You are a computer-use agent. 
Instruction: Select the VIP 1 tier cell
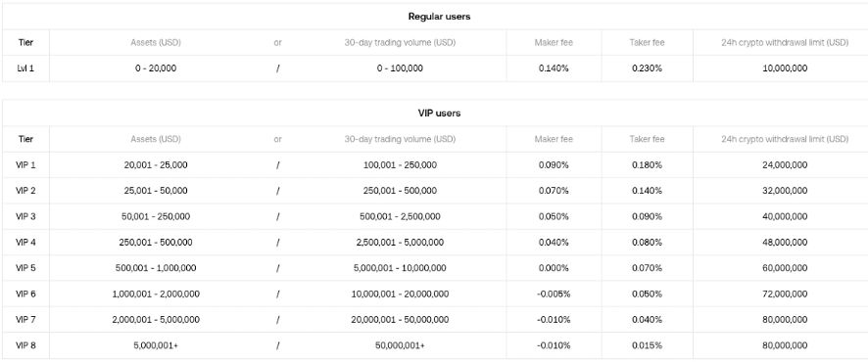point(26,164)
